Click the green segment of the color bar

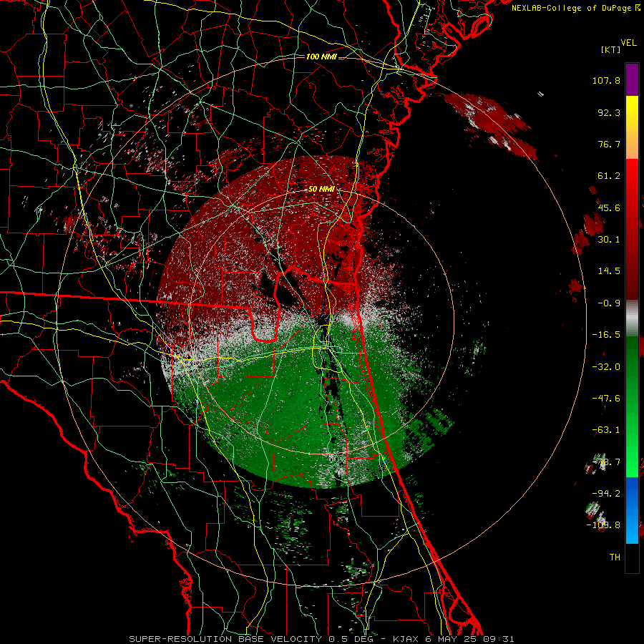pyautogui.click(x=632, y=406)
